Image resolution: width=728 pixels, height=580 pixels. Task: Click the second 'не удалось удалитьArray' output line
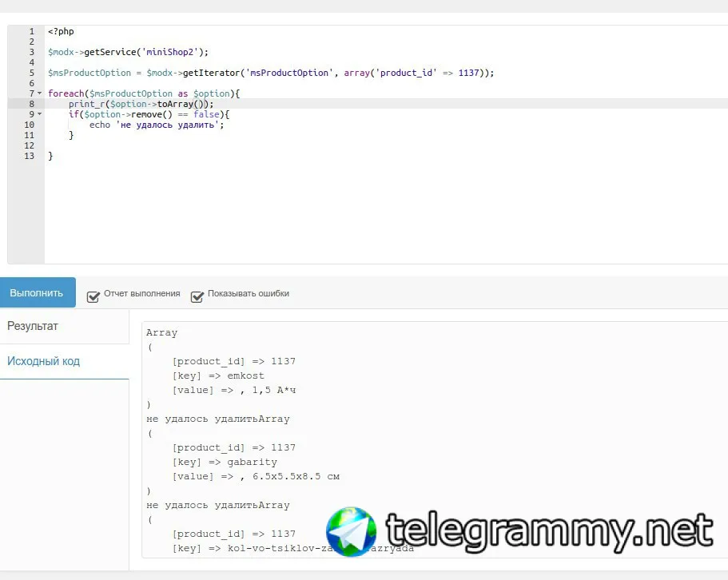217,505
